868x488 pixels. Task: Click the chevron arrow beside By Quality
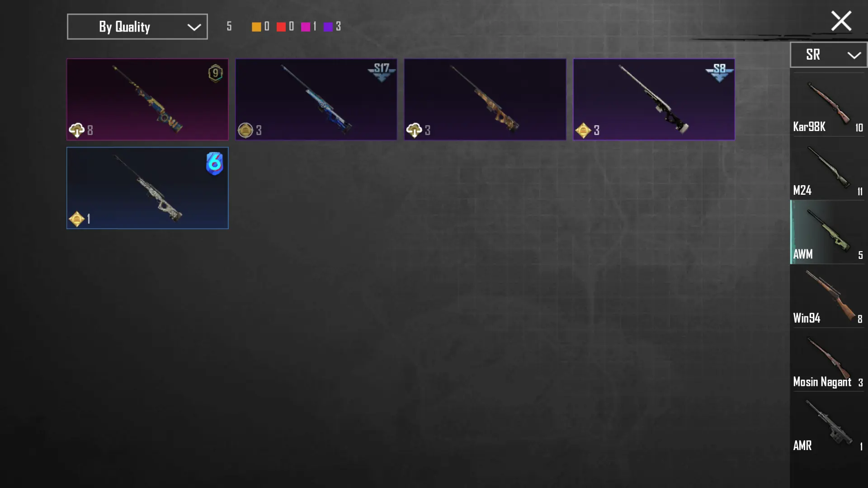coord(194,27)
